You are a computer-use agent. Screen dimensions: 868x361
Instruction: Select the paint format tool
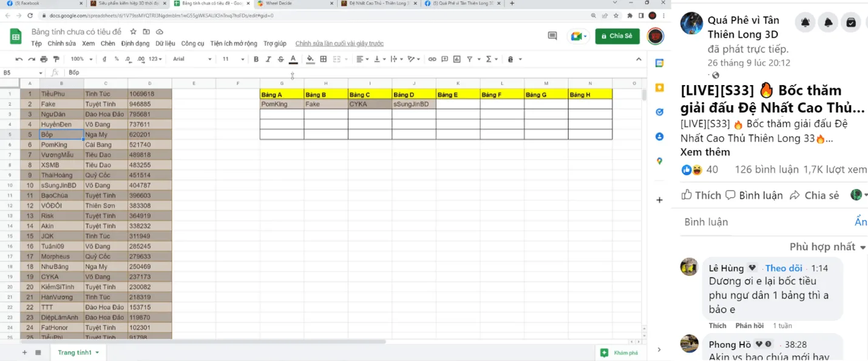(56, 59)
